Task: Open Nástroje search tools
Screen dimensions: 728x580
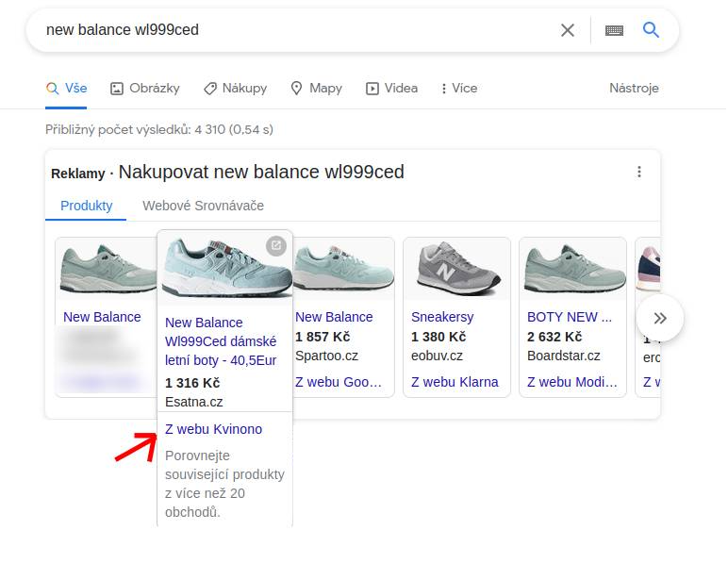Action: [x=634, y=89]
